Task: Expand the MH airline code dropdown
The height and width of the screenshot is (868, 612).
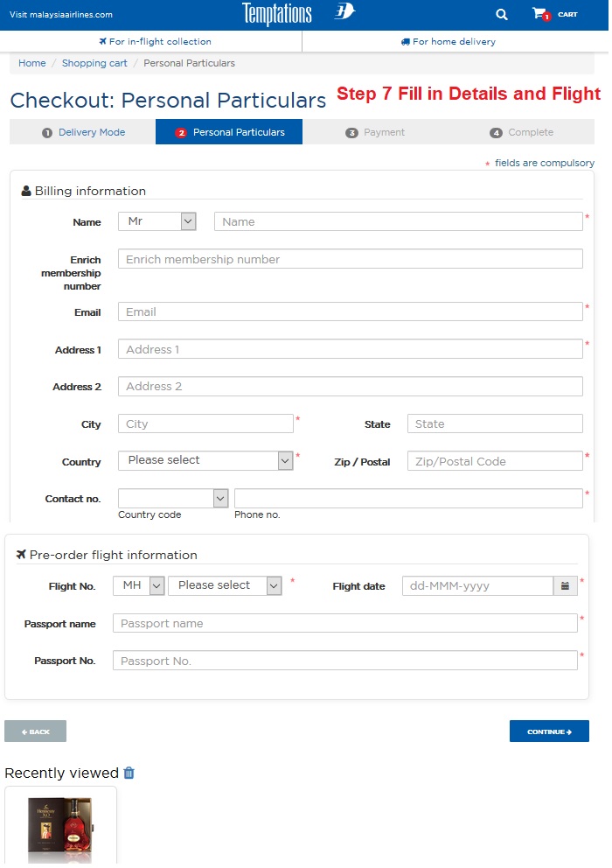Action: [x=139, y=585]
